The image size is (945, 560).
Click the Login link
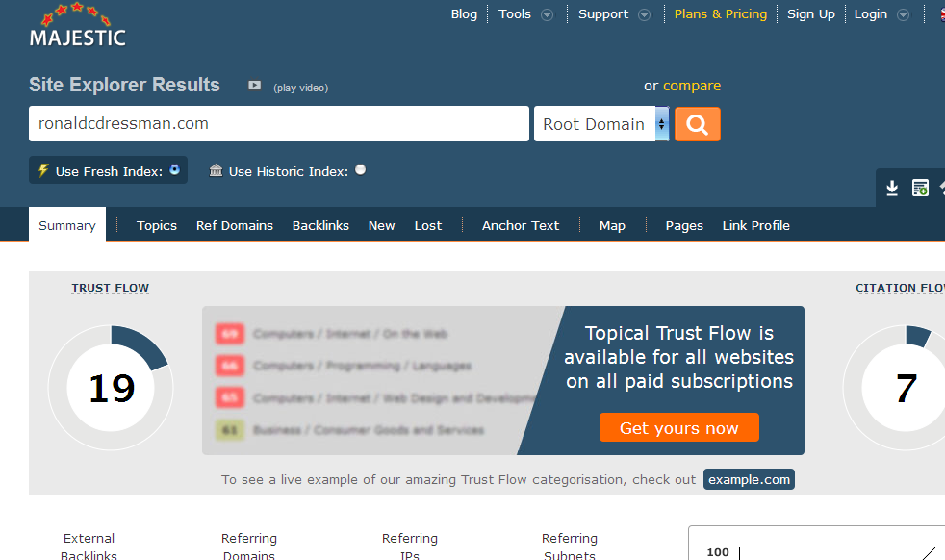pyautogui.click(x=870, y=13)
